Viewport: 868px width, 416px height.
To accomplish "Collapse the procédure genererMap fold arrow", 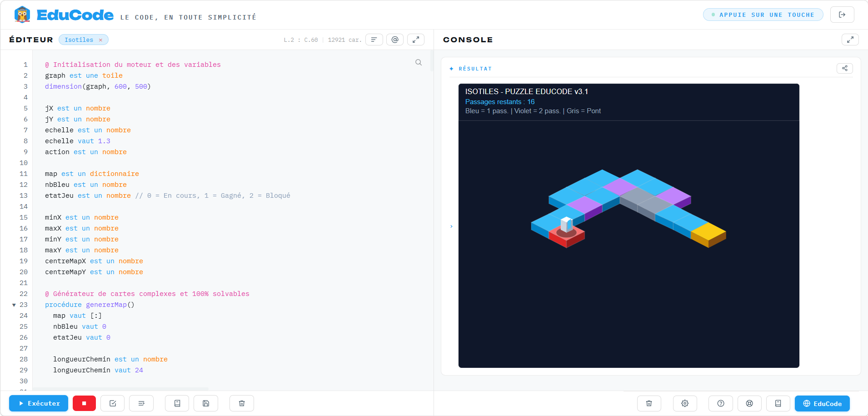I will tap(14, 305).
